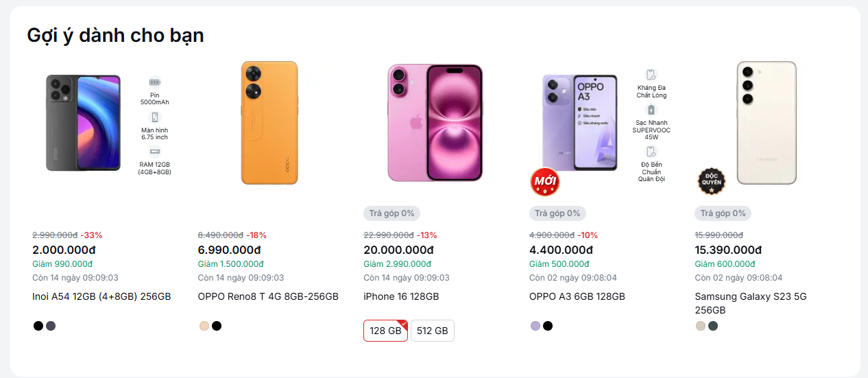Choose dark green color for Galaxy S23
The width and height of the screenshot is (868, 378).
click(713, 326)
